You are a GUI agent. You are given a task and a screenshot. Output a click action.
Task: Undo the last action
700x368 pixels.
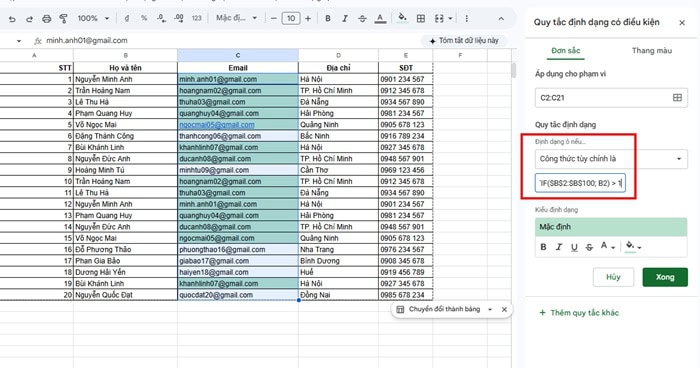pyautogui.click(x=12, y=19)
